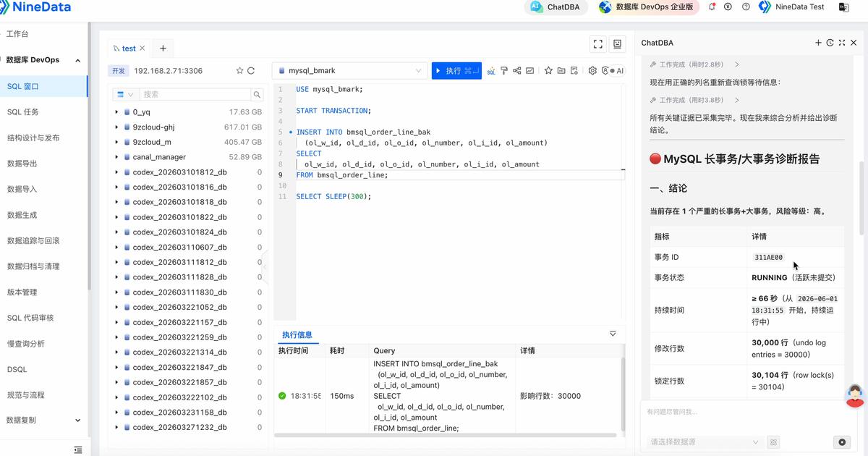Screen dimensions: 868x456
Task: Click the 数据库 DevOps 企业版 badge
Action: [x=647, y=7]
